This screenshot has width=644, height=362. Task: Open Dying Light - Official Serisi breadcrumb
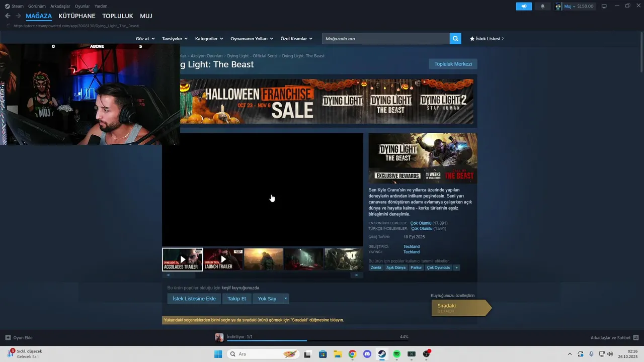[x=252, y=56]
